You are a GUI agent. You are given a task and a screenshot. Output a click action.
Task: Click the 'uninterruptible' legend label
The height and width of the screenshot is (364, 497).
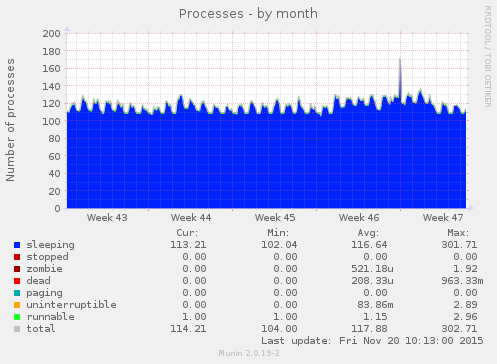point(71,305)
